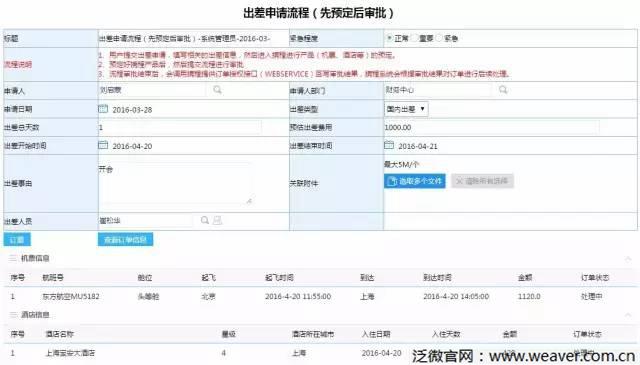Viewport: 640px width, 365px height.
Task: Click the arrival time 2016-4-20 14:05:00
Action: [456, 296]
